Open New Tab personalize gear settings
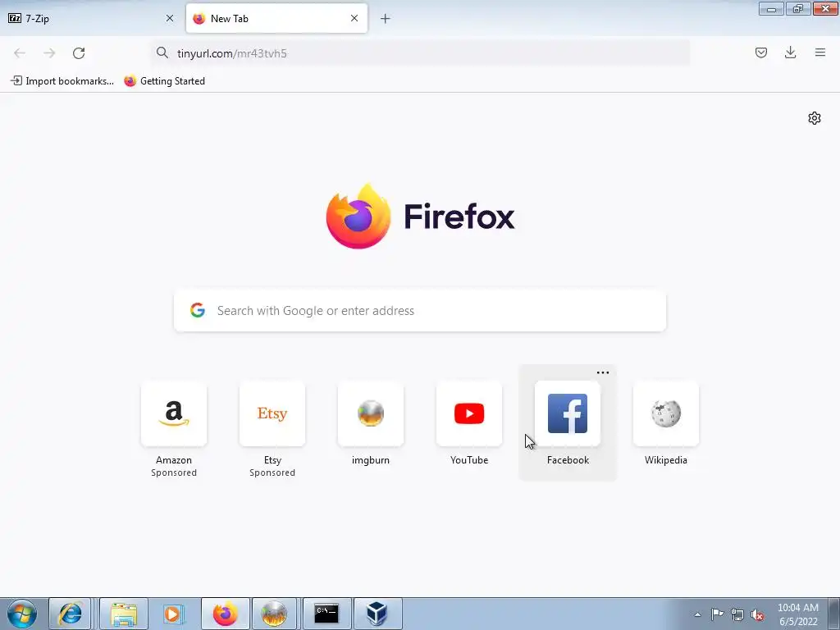This screenshot has width=840, height=630. coord(815,118)
